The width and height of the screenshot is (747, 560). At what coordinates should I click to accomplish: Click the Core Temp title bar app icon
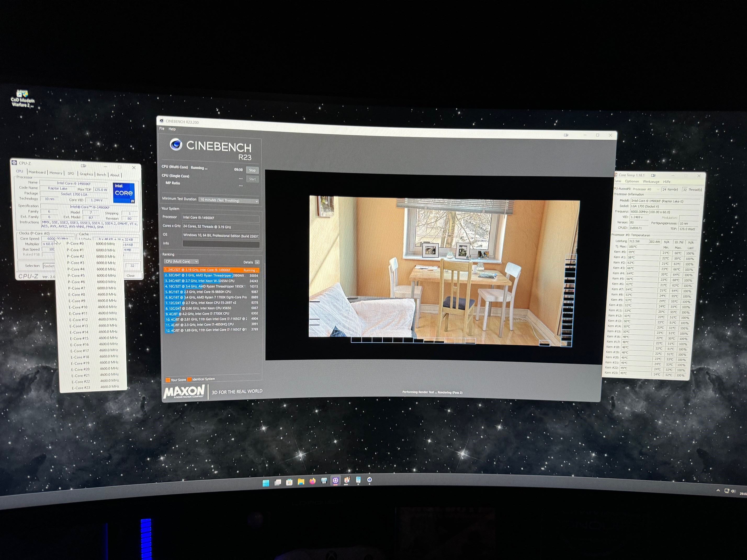[x=615, y=175]
